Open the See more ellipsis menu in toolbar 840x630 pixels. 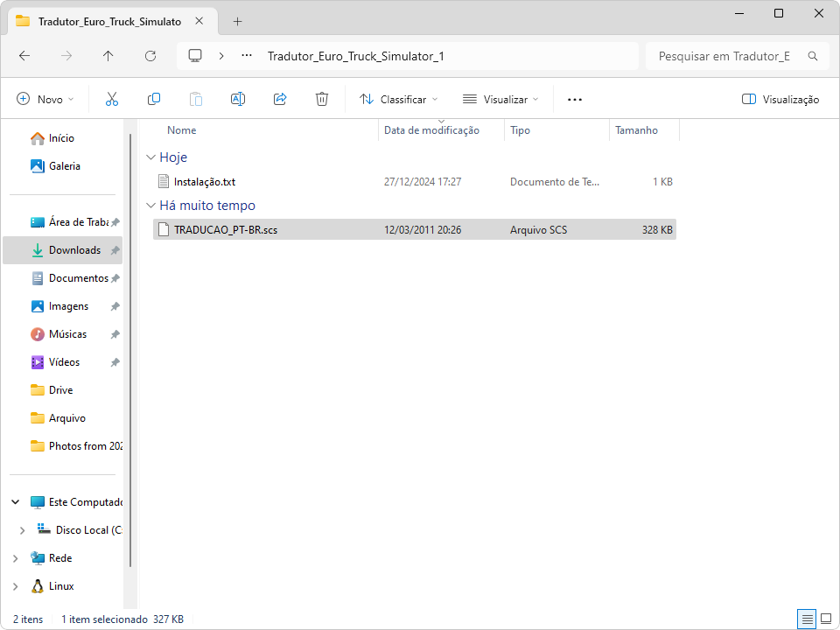coord(575,100)
